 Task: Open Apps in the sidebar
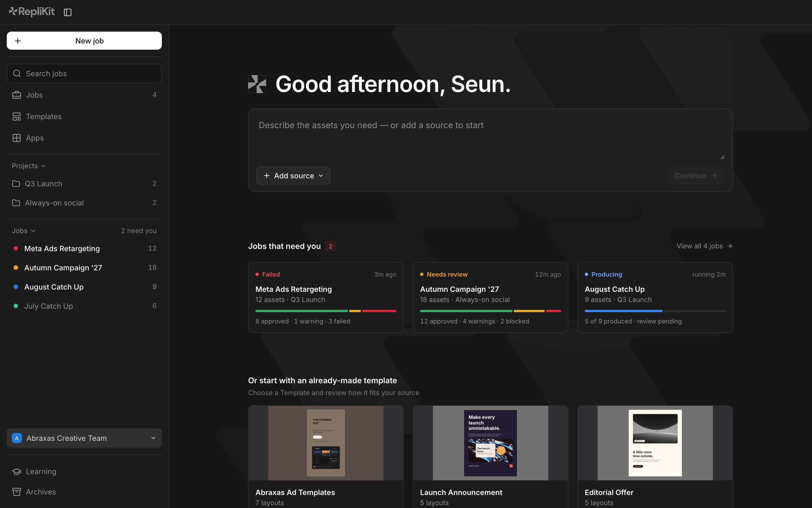tap(84, 138)
